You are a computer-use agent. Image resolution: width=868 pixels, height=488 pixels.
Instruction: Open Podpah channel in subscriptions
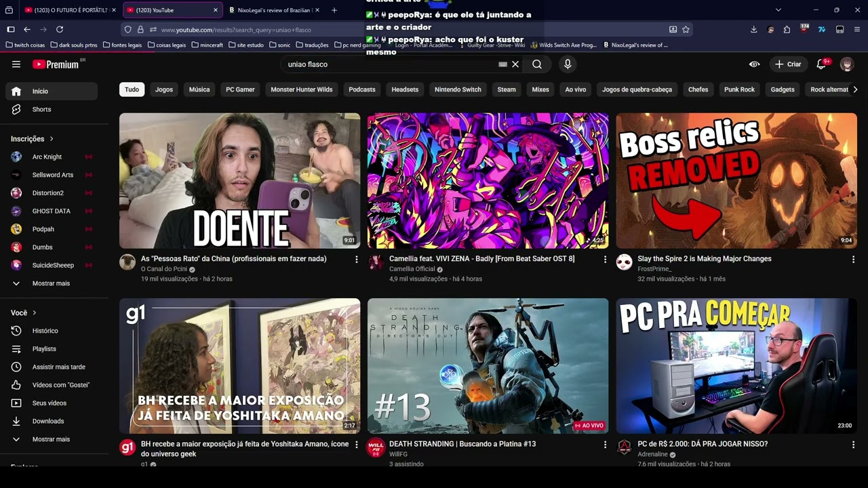click(52, 229)
